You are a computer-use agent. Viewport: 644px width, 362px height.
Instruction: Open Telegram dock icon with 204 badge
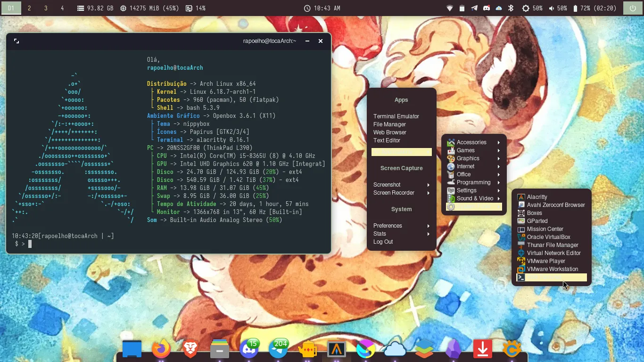tap(279, 349)
